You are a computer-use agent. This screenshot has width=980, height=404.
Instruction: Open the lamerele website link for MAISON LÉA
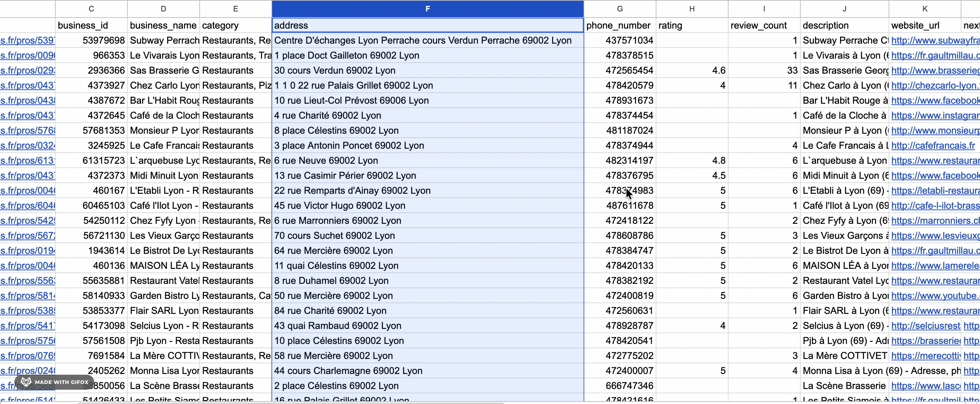pyautogui.click(x=935, y=265)
